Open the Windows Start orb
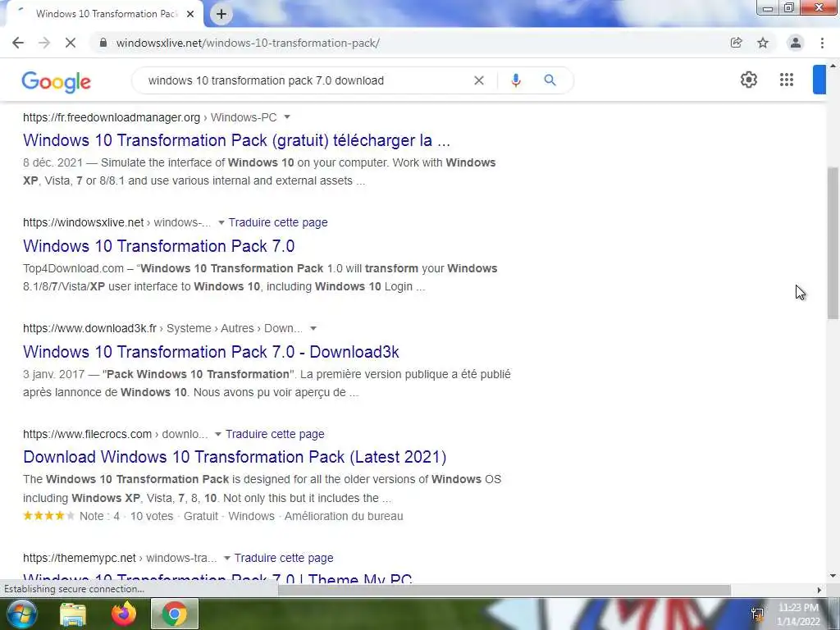This screenshot has height=630, width=840. pyautogui.click(x=21, y=614)
